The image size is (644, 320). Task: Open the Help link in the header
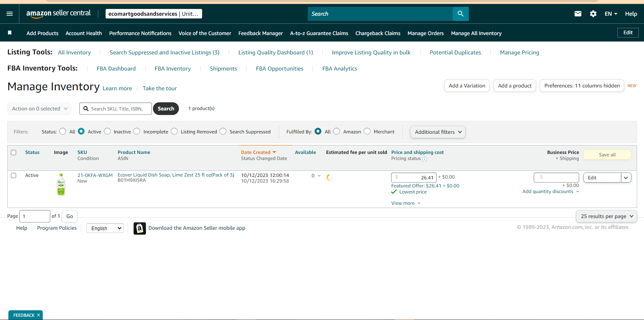[x=631, y=14]
